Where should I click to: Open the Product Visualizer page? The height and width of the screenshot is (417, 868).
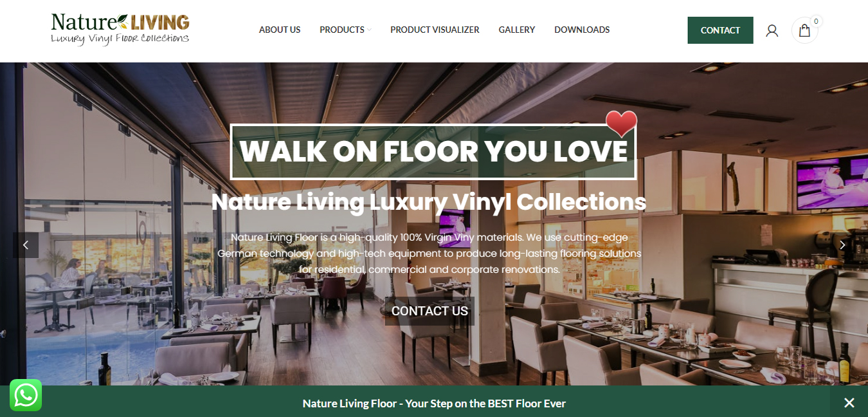(x=435, y=30)
